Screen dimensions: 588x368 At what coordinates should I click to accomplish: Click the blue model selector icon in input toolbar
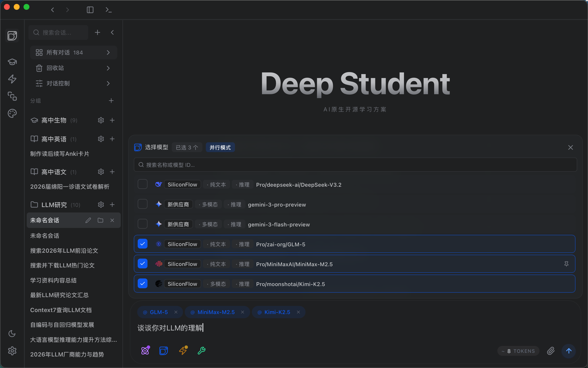[x=164, y=351]
